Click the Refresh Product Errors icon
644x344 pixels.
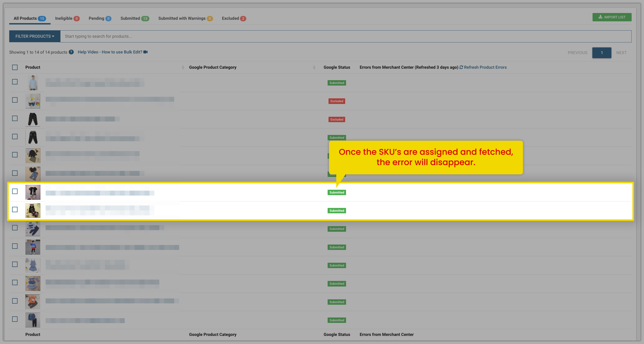coord(461,67)
